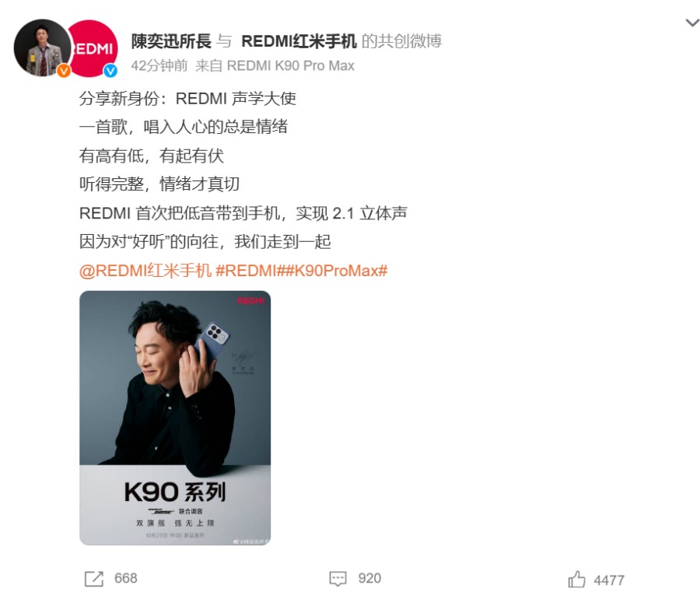Click the like count 4477

point(609,580)
